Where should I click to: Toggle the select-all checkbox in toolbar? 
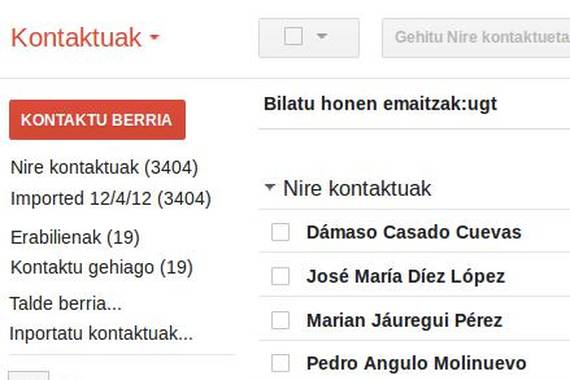(x=293, y=36)
